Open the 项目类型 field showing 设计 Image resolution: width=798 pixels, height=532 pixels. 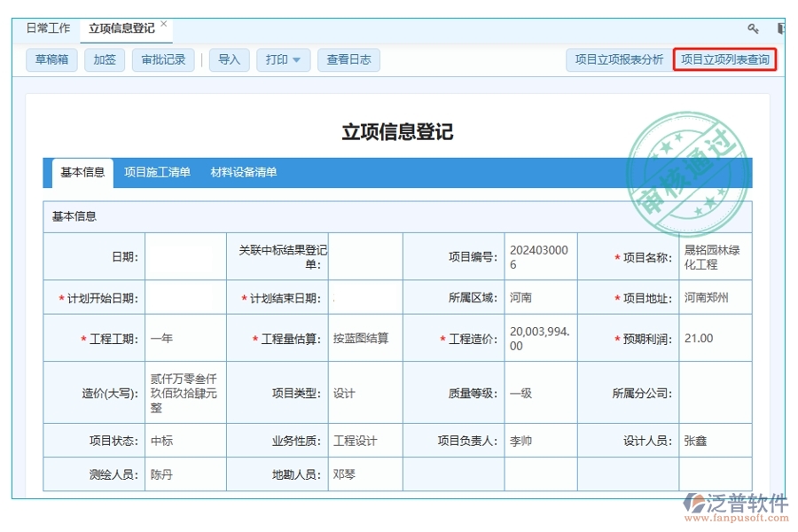tap(364, 392)
